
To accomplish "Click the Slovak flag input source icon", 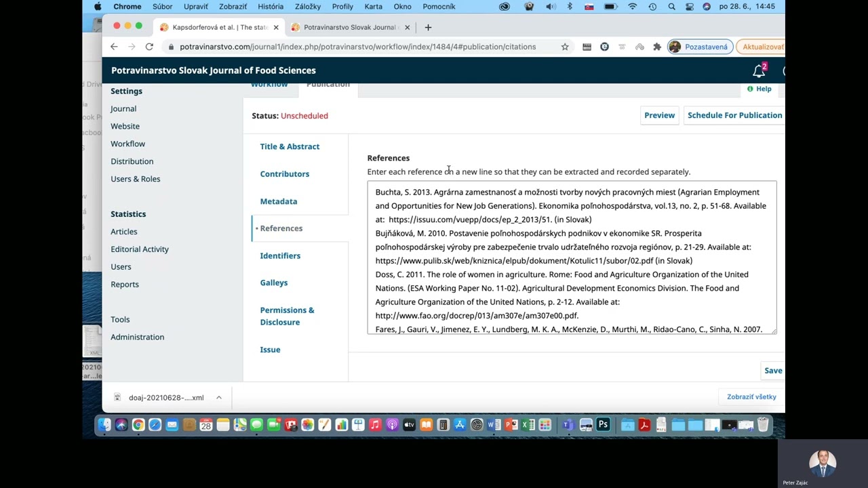I will click(x=589, y=7).
